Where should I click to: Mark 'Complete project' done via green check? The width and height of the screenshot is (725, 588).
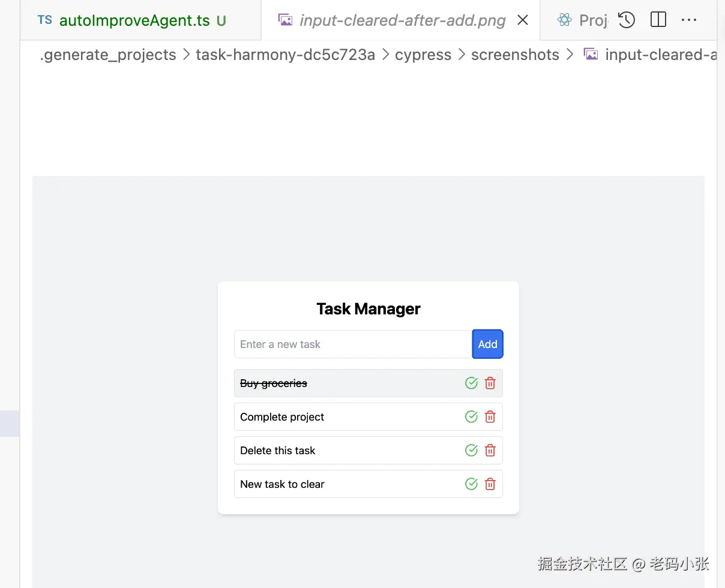tap(471, 416)
